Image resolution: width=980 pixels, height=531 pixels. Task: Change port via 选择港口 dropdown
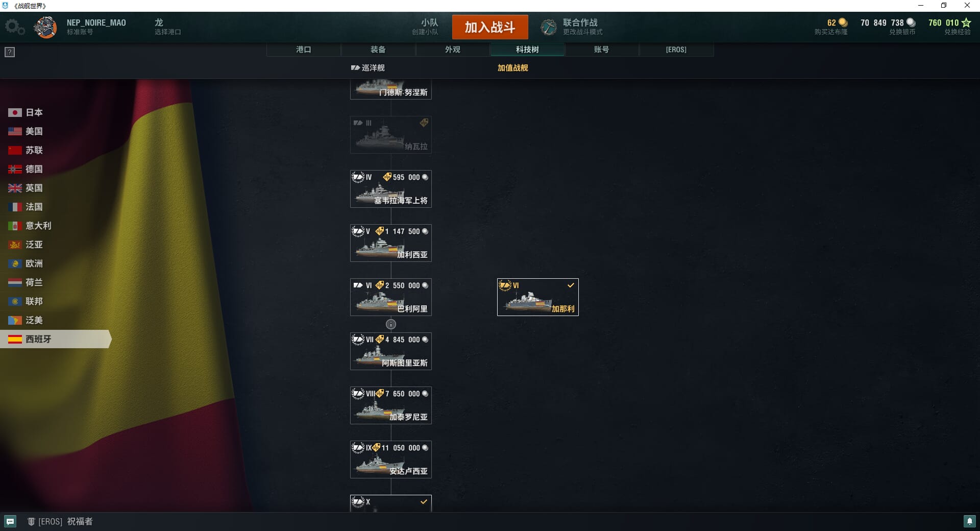click(x=168, y=27)
